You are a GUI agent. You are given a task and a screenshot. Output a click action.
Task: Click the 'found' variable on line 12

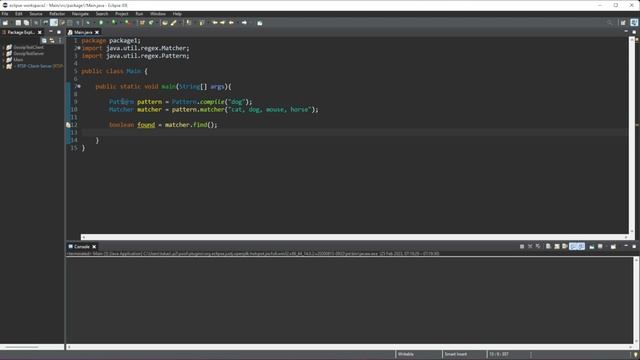pyautogui.click(x=146, y=125)
